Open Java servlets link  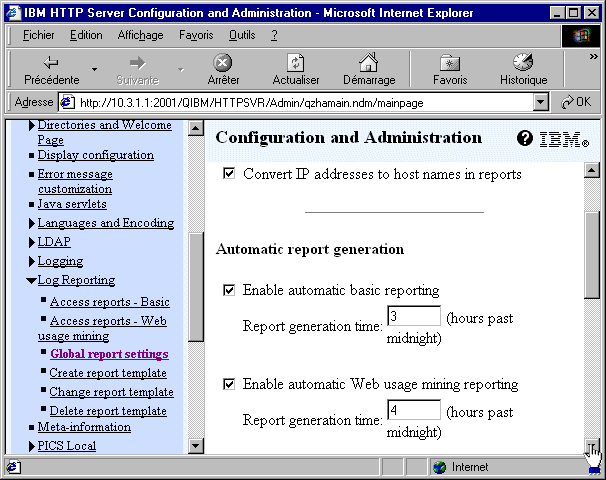(72, 204)
